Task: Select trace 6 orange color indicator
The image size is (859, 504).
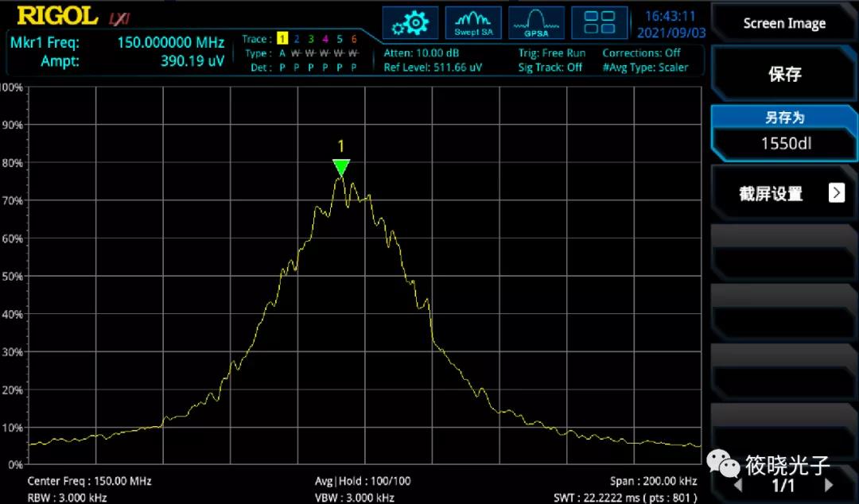Action: coord(354,39)
